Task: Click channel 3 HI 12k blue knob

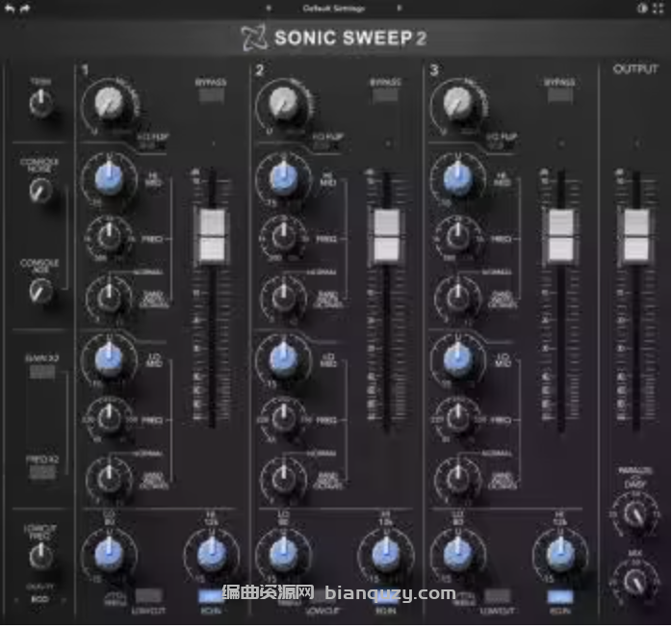Action: click(x=560, y=555)
